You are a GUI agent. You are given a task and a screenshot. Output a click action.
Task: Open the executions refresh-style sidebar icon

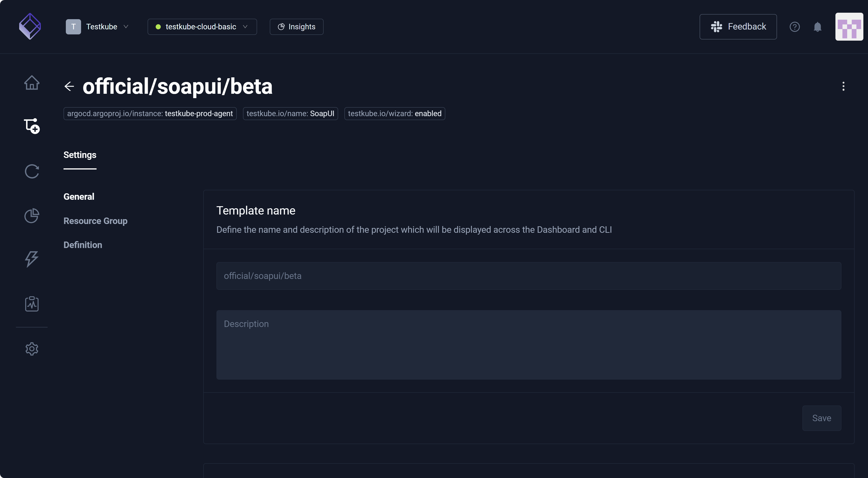click(x=32, y=172)
